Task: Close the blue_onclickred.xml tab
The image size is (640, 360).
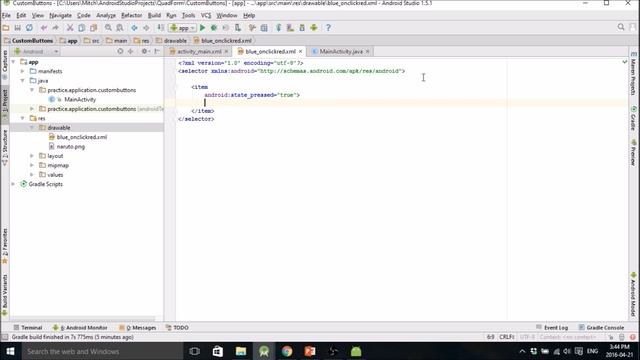Action: coord(300,51)
